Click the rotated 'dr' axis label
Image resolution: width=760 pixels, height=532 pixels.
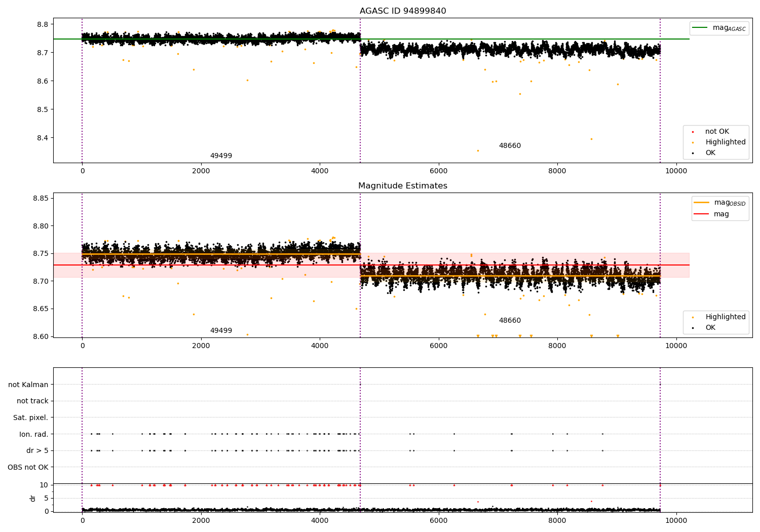[33, 498]
